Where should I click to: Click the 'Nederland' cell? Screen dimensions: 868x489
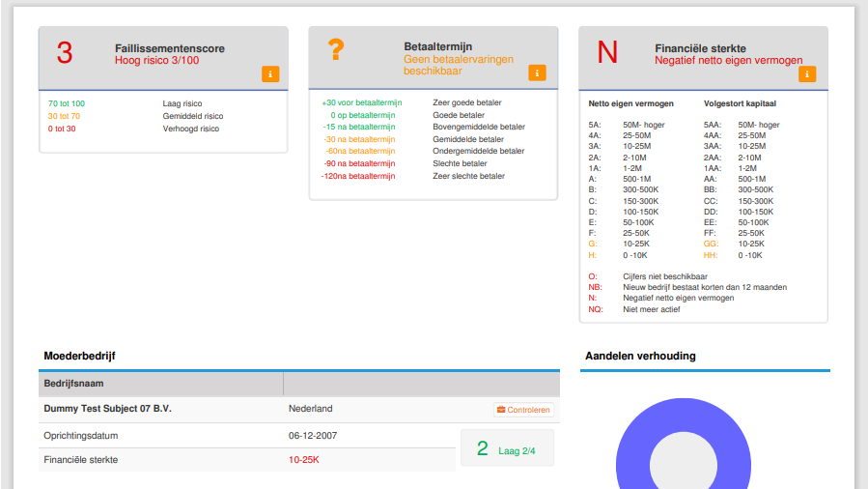click(311, 409)
